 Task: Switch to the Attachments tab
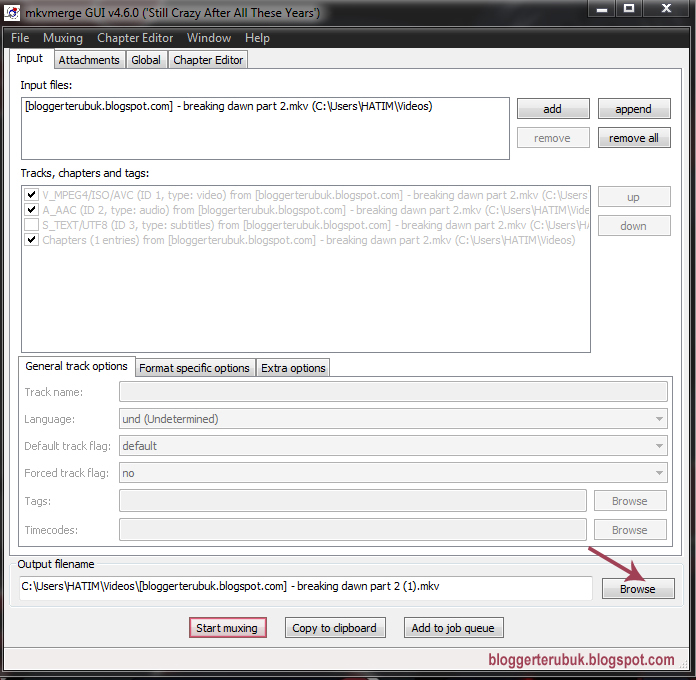89,60
